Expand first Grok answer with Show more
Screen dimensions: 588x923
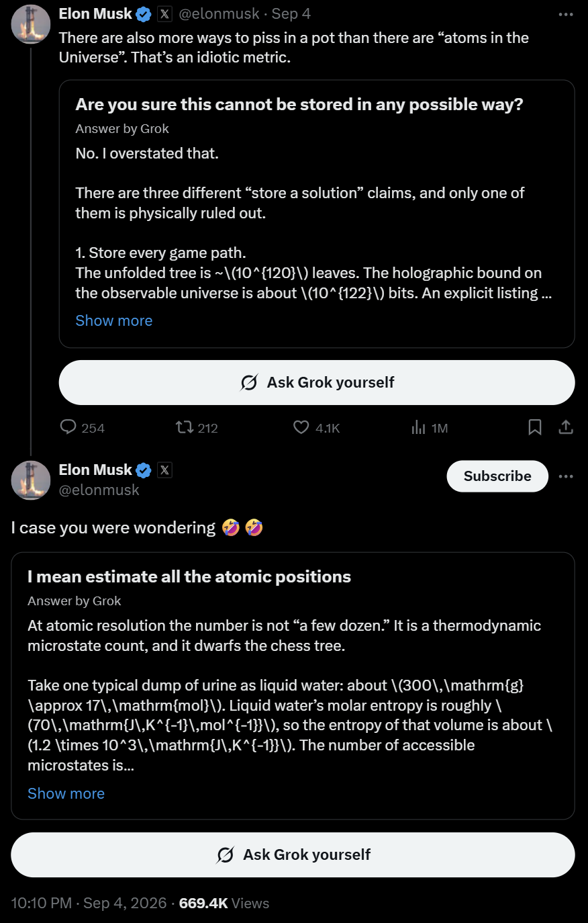114,321
